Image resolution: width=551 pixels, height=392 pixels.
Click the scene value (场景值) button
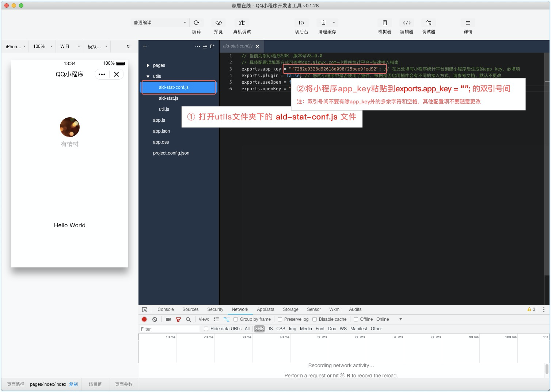[95, 384]
